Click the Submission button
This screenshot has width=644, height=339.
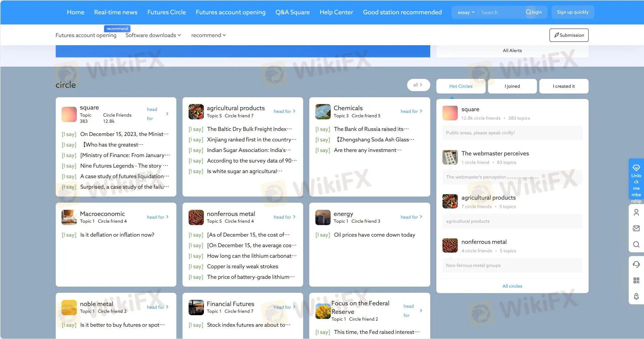[569, 35]
